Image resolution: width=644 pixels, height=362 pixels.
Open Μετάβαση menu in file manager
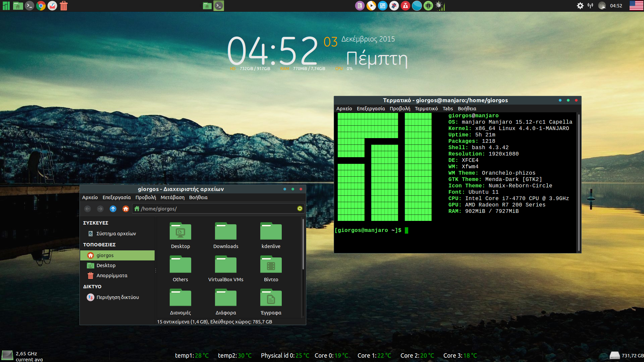click(172, 197)
